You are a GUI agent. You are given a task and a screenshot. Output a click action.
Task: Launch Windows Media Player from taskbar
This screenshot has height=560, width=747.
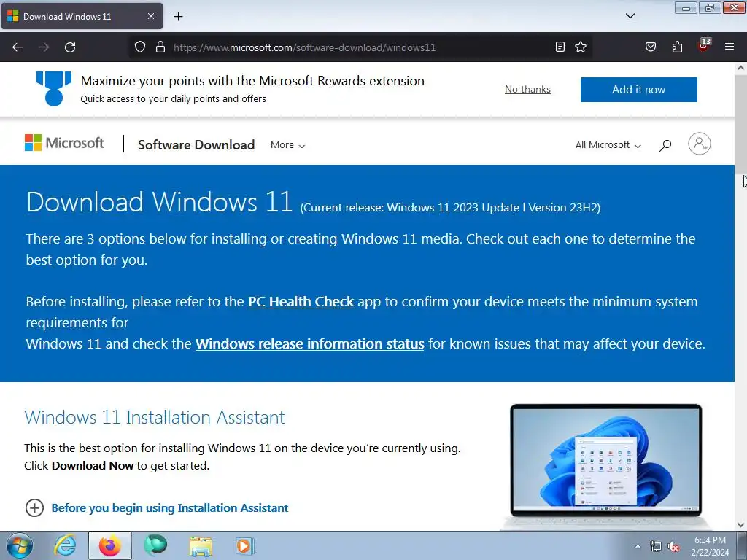pyautogui.click(x=245, y=545)
